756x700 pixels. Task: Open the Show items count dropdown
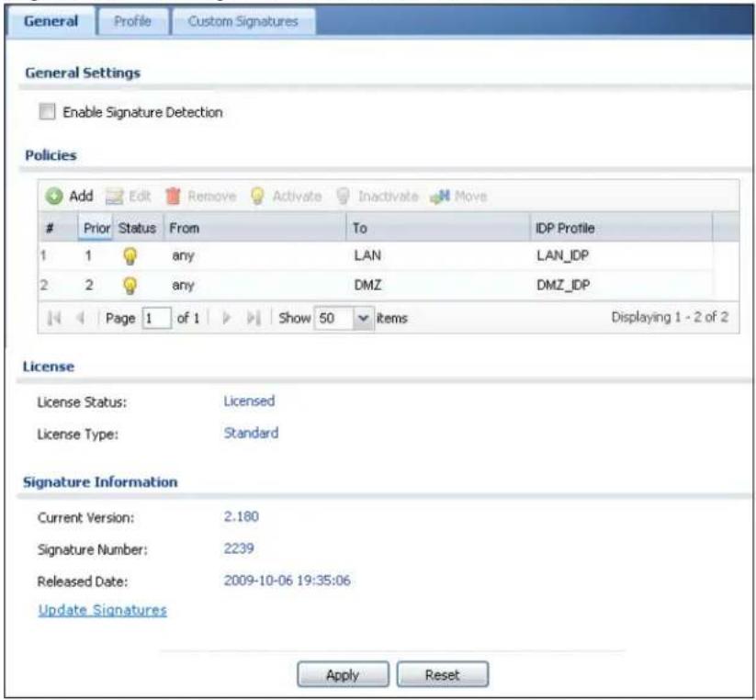(363, 318)
